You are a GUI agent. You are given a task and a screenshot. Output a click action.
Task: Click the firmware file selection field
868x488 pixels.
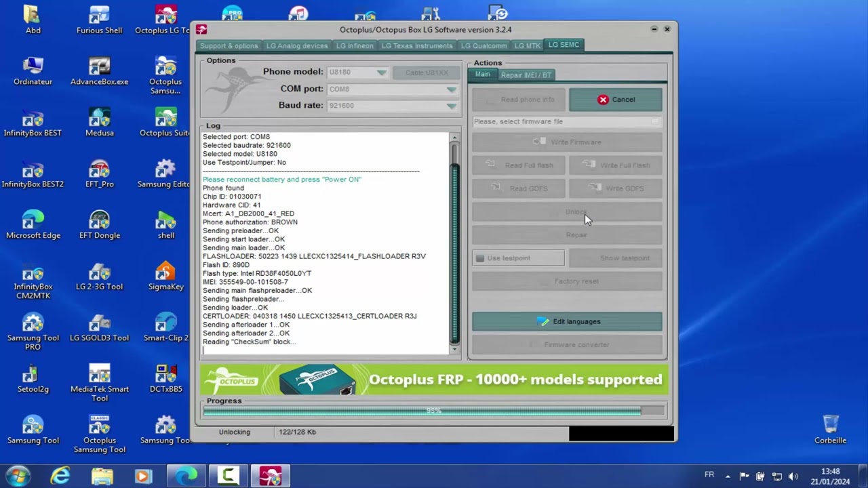[x=567, y=122]
